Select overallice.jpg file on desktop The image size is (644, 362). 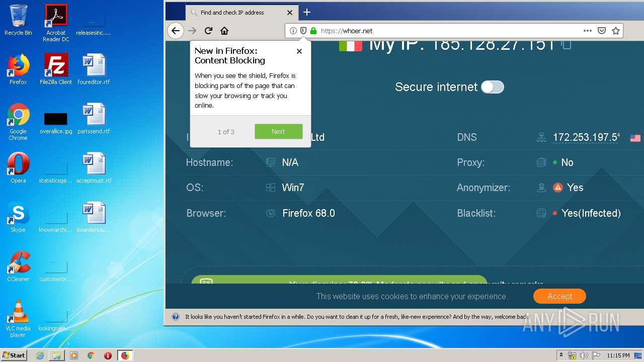pyautogui.click(x=56, y=122)
